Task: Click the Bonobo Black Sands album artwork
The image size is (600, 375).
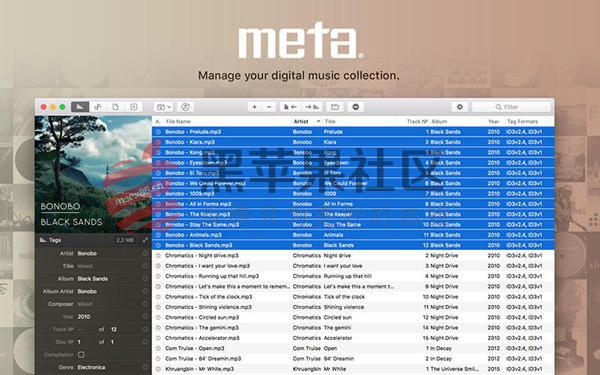Action: tap(93, 174)
